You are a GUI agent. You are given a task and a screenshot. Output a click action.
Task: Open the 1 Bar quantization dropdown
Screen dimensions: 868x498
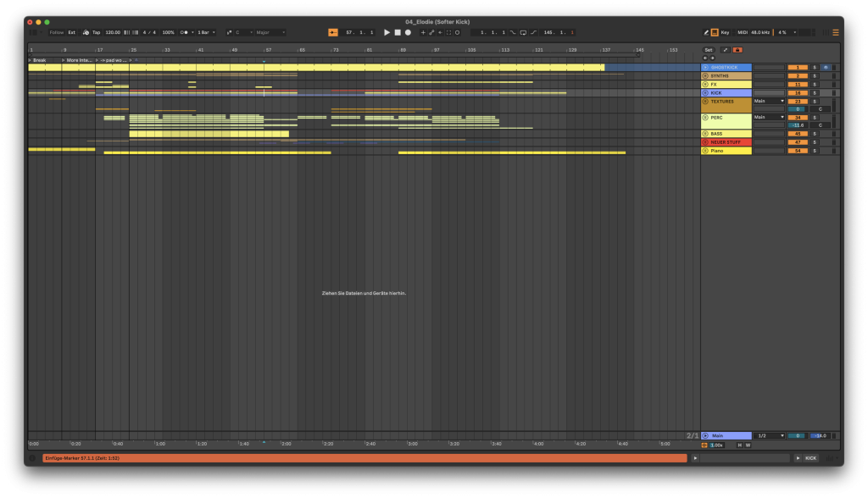(x=205, y=32)
